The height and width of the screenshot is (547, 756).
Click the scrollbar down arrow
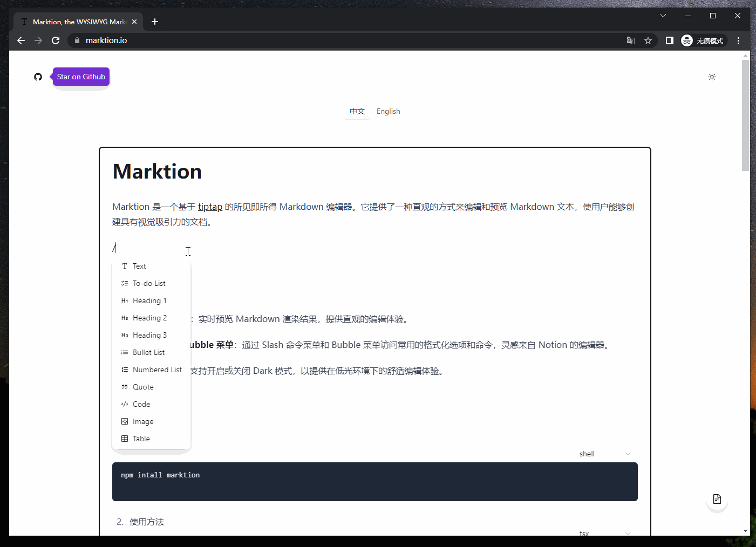coord(746,531)
